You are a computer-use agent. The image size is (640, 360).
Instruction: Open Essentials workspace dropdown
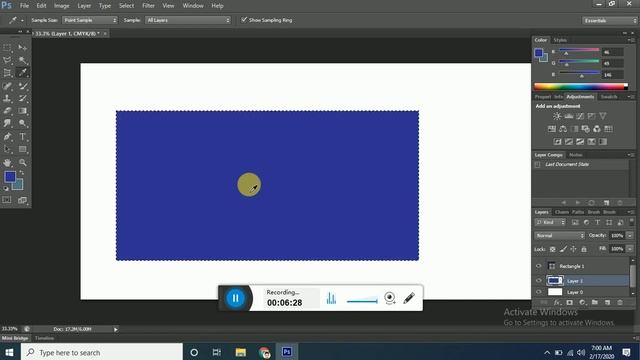(x=610, y=20)
